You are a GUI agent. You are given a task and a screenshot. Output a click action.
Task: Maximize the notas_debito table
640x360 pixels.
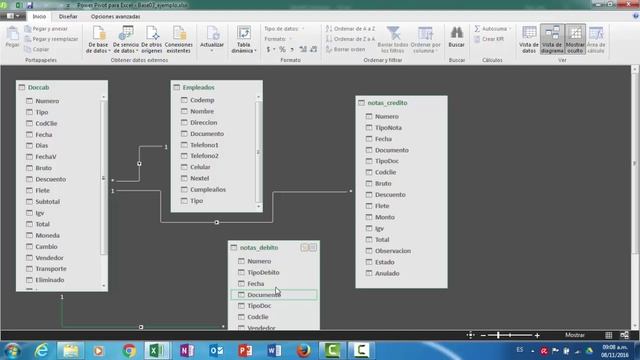click(312, 247)
